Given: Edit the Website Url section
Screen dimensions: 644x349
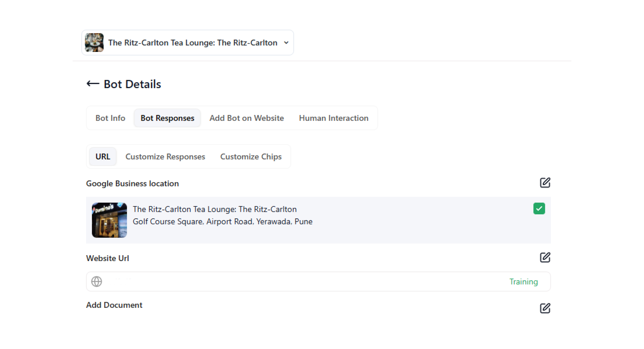Looking at the screenshot, I should coord(545,257).
